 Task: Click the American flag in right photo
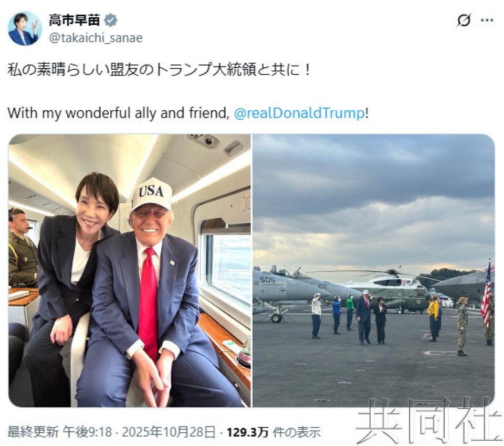[x=486, y=295]
